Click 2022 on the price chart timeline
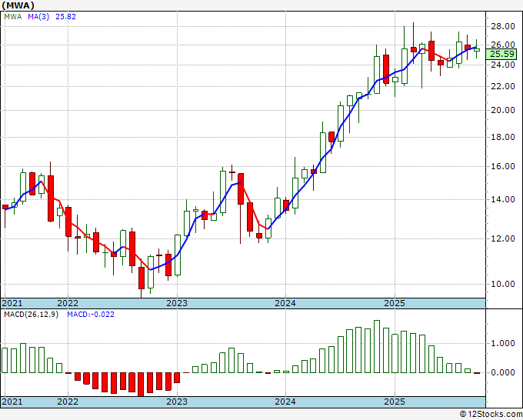Screen dimensions: 523x420 [68, 303]
